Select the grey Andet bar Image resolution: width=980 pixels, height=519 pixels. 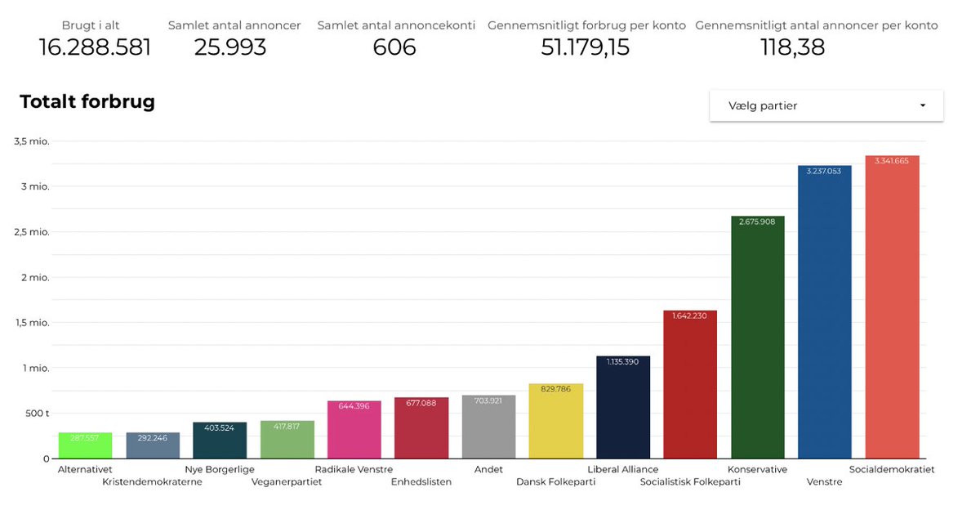[x=488, y=427]
